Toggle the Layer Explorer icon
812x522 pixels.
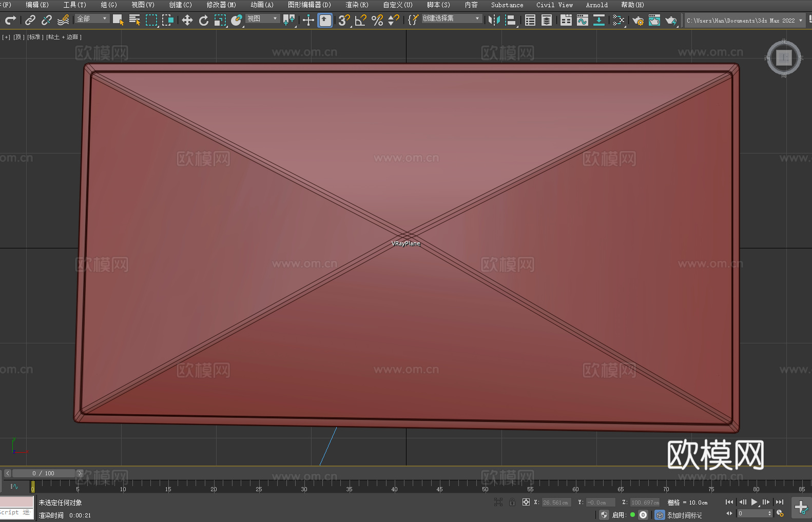[547, 20]
